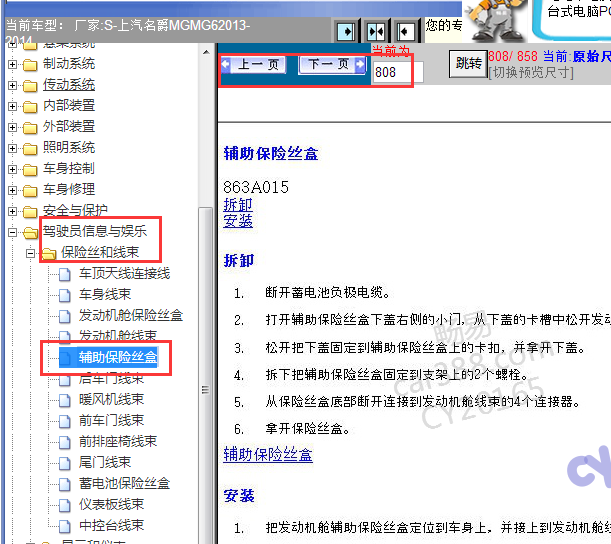Click the page icon beside 车身线束
Image resolution: width=611 pixels, height=544 pixels.
click(65, 295)
